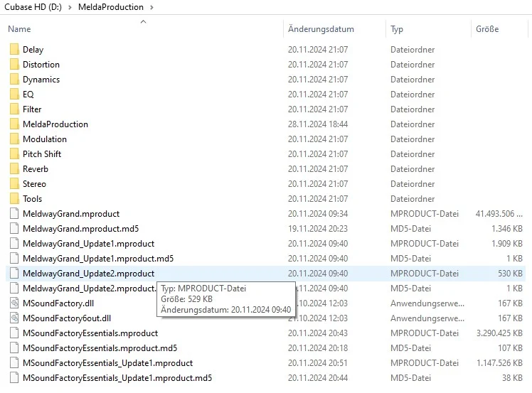Screen dimensions: 532x393
Task: Click the MeldaProduction subfolder icon
Action: pyautogui.click(x=14, y=124)
